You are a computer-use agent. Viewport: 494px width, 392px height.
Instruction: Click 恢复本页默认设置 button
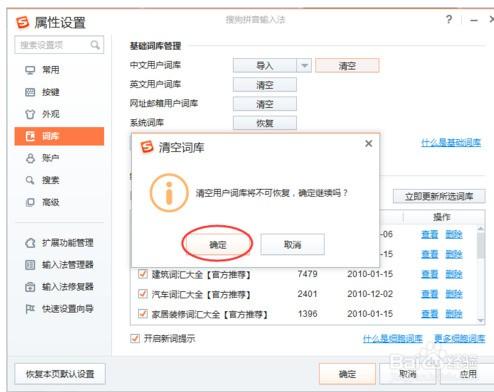(60, 374)
